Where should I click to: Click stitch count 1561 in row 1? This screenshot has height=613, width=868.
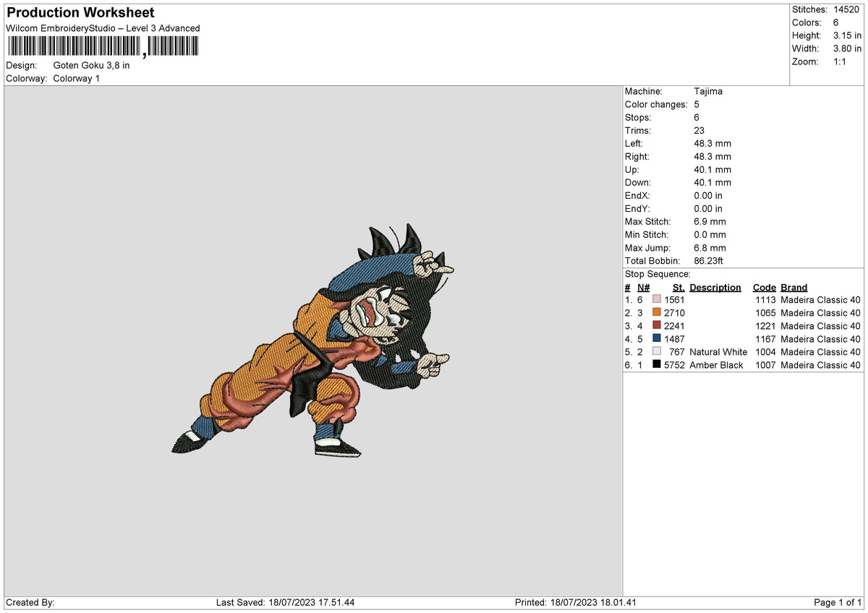(x=674, y=300)
